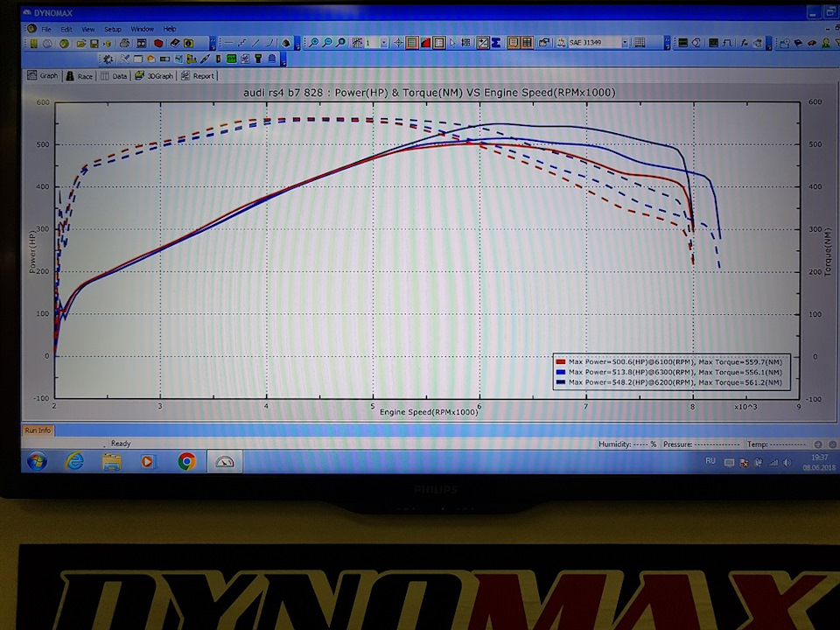Expand the first toolbar overflow chevron
840x630 pixels.
coord(213,44)
